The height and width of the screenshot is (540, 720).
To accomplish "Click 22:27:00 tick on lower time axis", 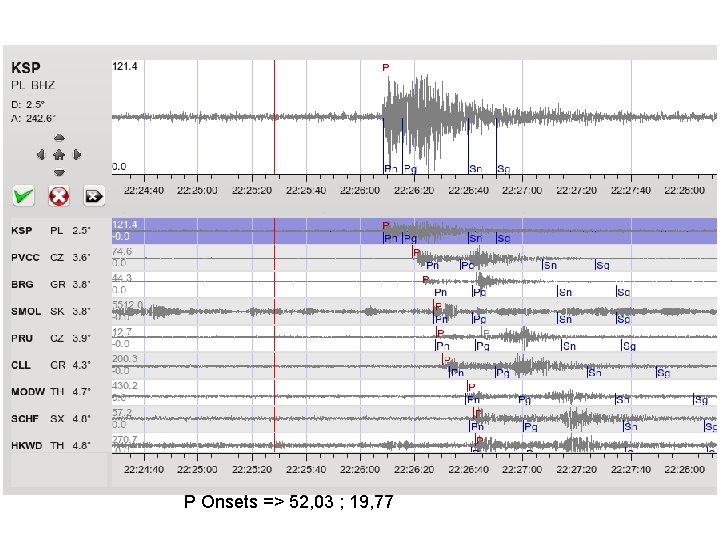I will tap(522, 469).
